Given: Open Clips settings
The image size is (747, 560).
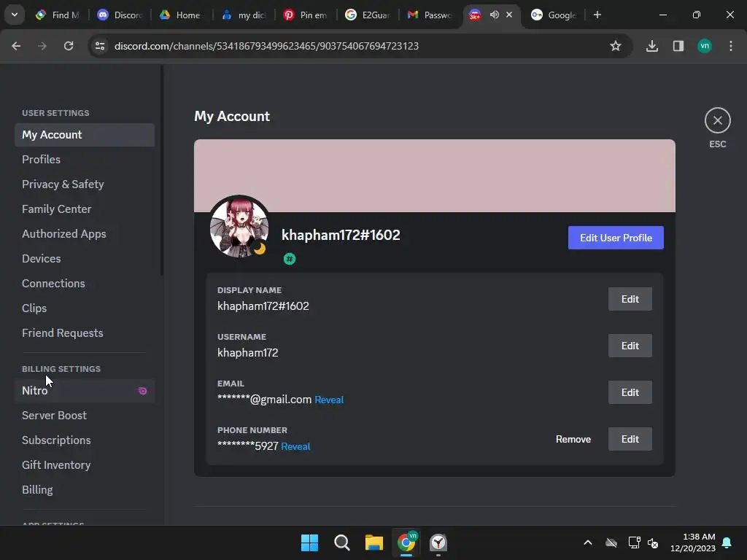Looking at the screenshot, I should click(x=85, y=308).
